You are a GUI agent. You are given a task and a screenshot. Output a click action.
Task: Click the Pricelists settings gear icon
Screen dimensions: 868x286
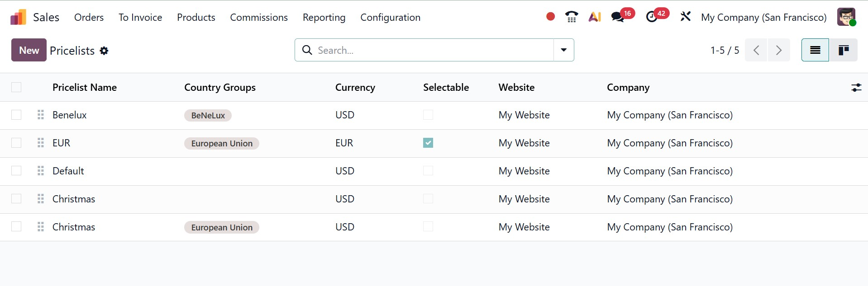[104, 51]
